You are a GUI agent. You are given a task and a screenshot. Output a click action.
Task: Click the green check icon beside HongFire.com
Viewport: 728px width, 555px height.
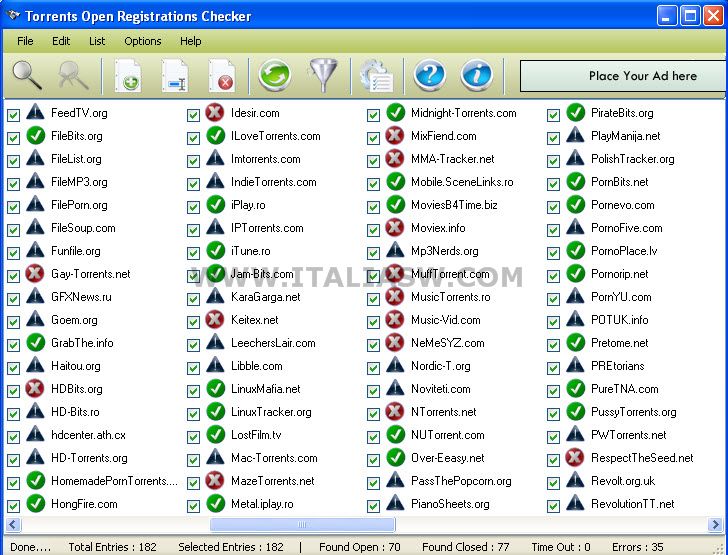[x=36, y=503]
